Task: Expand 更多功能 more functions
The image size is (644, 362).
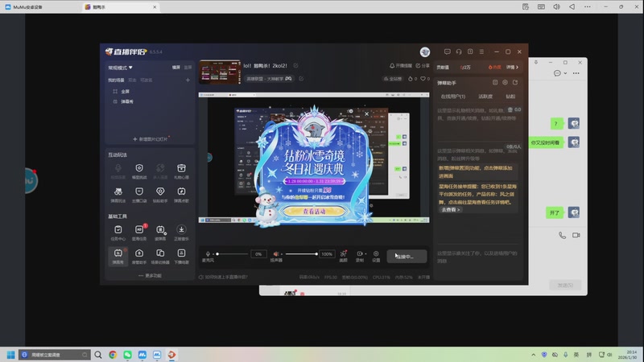Action: [x=150, y=276]
